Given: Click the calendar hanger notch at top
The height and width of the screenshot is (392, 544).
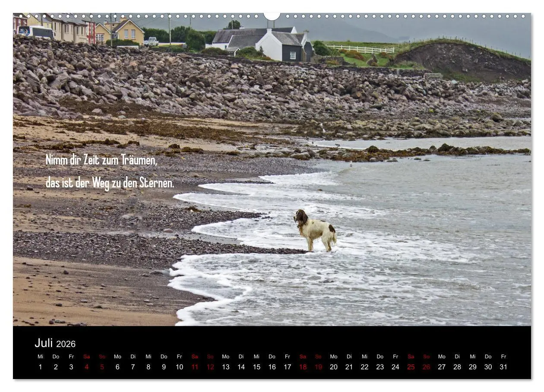Looking at the screenshot, I should (272, 16).
